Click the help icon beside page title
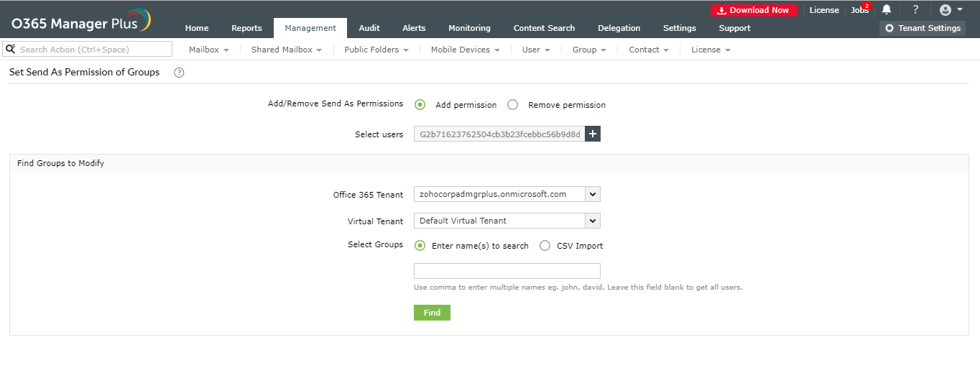This screenshot has width=980, height=368. click(x=179, y=73)
